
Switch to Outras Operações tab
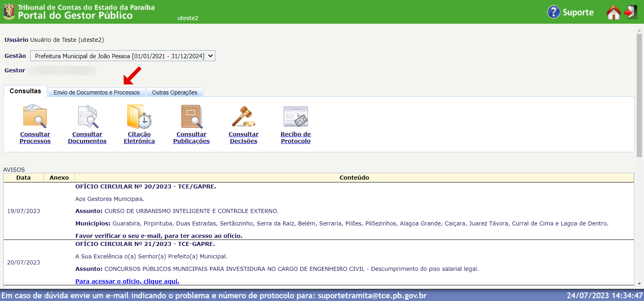tap(175, 92)
